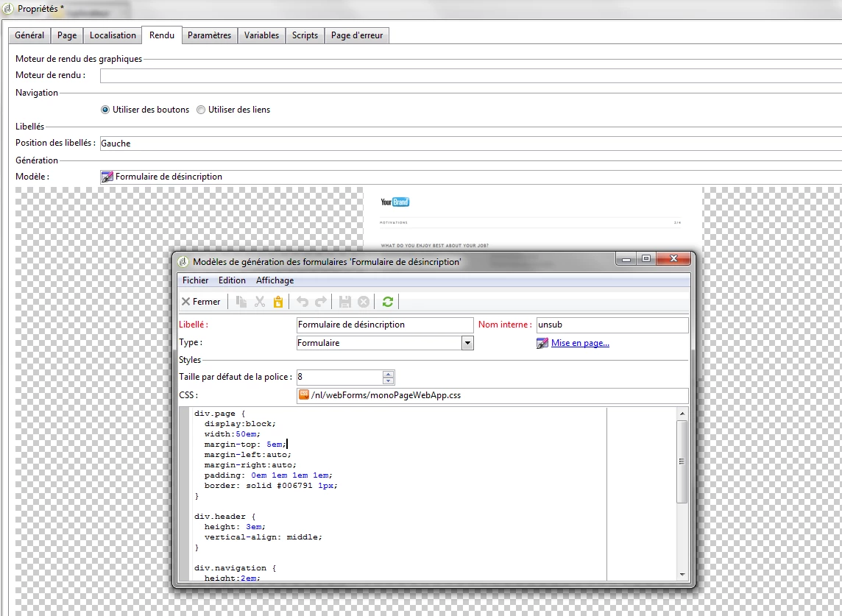Click the vertical-align: middle line

[263, 537]
